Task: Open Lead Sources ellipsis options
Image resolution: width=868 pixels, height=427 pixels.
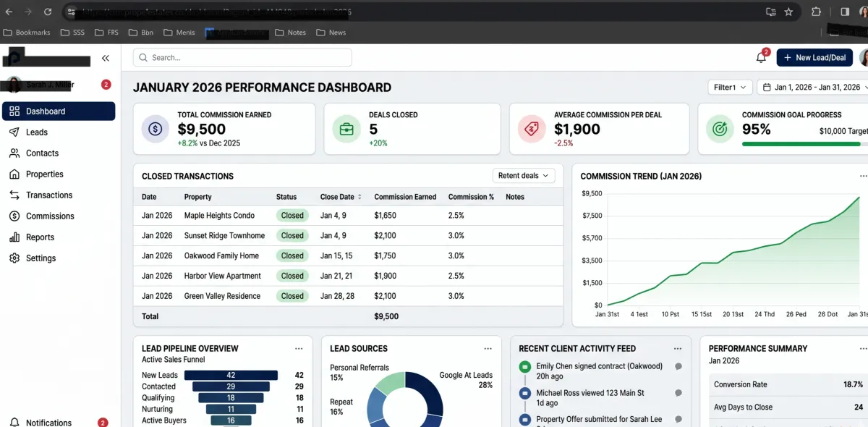Action: click(488, 349)
